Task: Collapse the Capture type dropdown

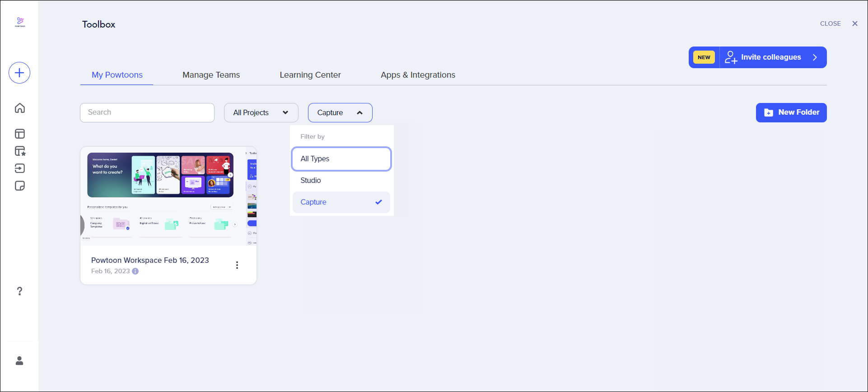Action: pyautogui.click(x=340, y=113)
